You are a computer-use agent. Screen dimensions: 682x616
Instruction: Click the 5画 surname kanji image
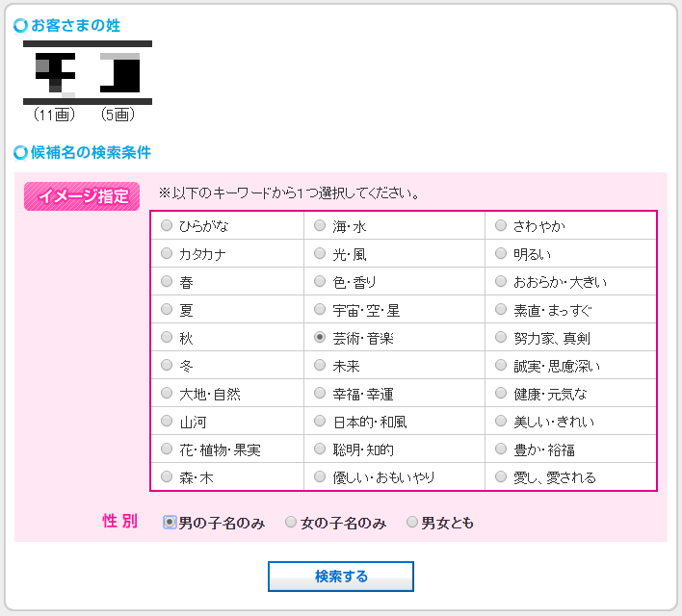coord(120,72)
